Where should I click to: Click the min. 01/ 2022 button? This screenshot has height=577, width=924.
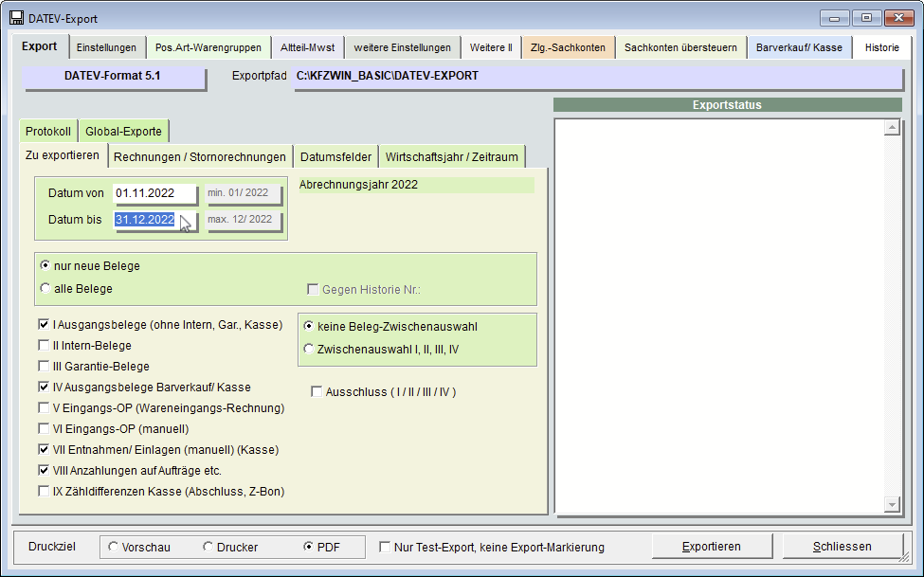pos(244,193)
